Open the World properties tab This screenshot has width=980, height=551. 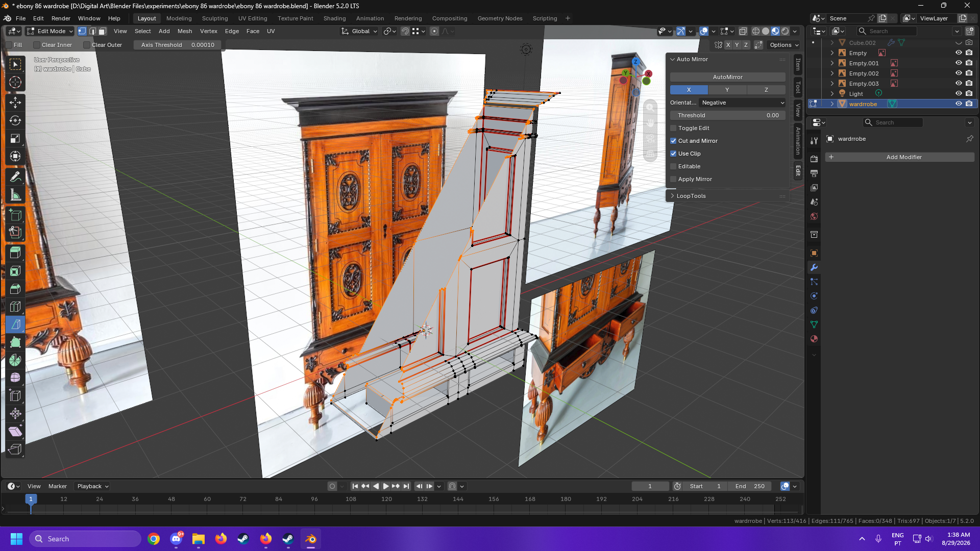pos(814,216)
